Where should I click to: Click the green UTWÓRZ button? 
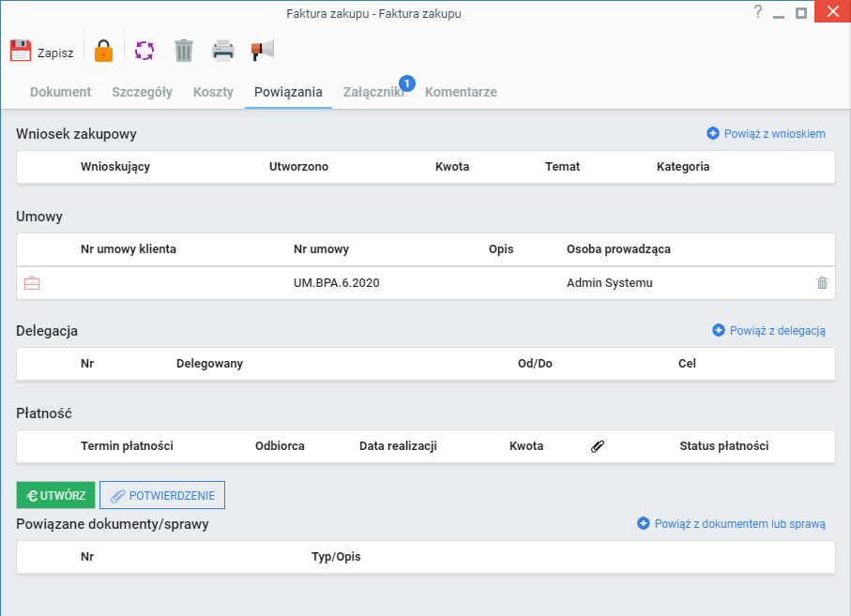[x=56, y=495]
